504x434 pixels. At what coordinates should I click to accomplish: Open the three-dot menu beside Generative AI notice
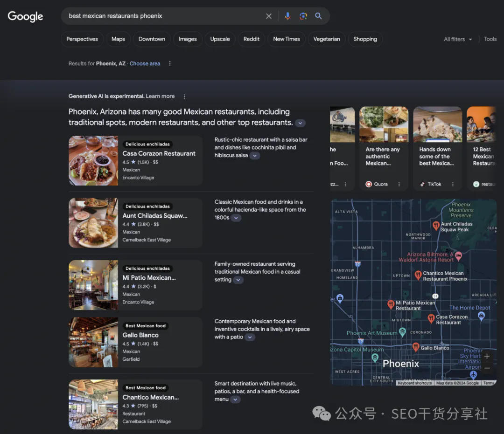[x=184, y=96]
